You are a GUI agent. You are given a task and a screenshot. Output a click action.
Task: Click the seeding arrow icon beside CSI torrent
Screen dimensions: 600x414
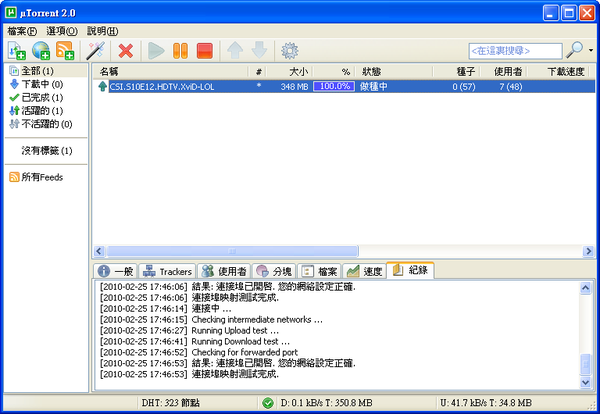pyautogui.click(x=102, y=86)
